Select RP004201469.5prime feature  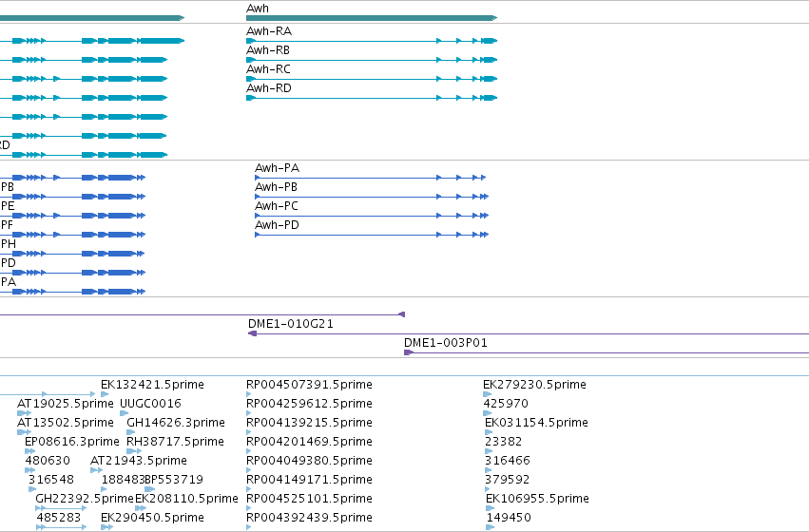[x=309, y=442]
